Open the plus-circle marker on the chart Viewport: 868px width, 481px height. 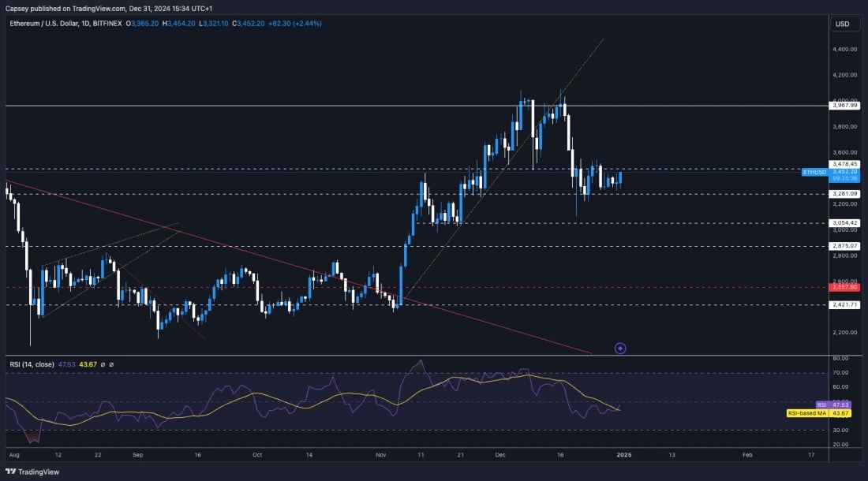pyautogui.click(x=620, y=348)
